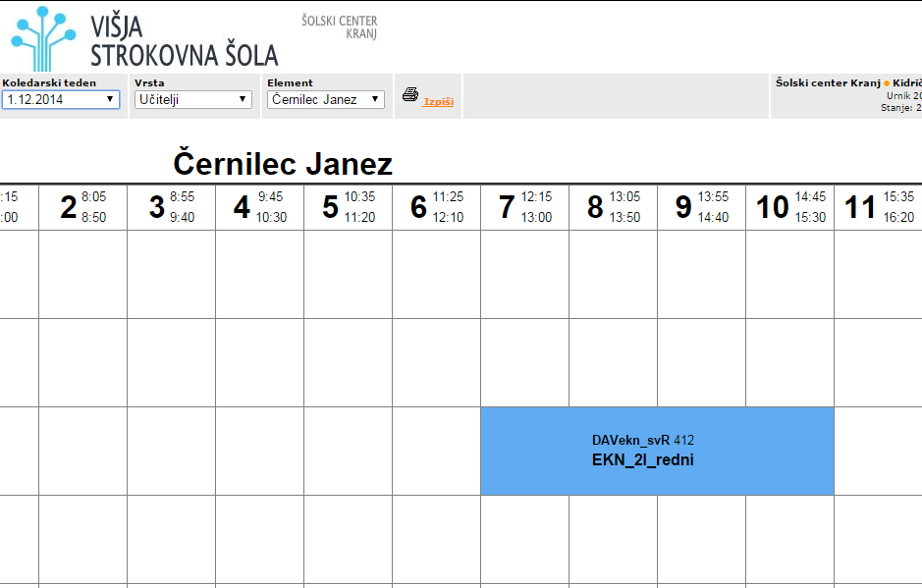922x588 pixels.
Task: Open the Koledarski teden date dropdown
Action: coord(61,99)
